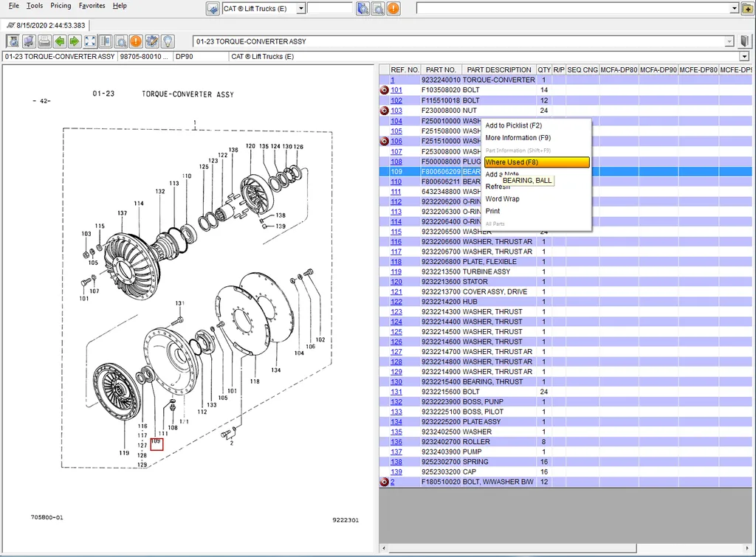The width and height of the screenshot is (756, 557).
Task: Click the red note marker on row 103
Action: 384,111
